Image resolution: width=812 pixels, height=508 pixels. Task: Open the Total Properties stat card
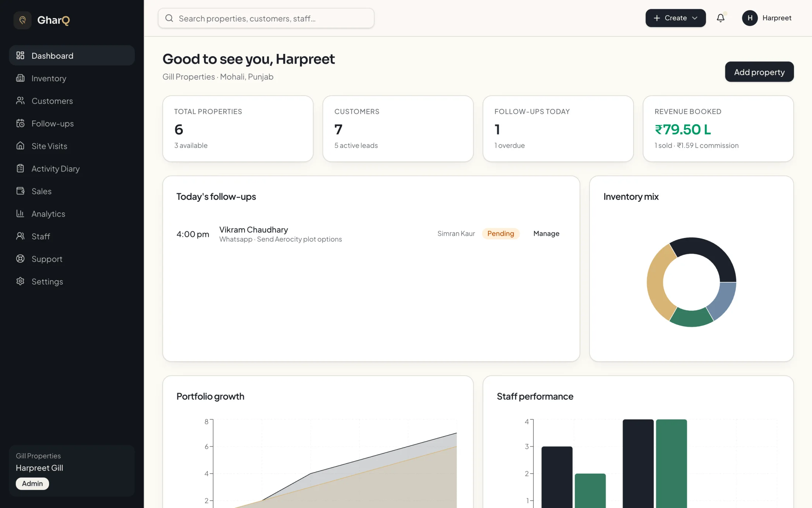(238, 129)
